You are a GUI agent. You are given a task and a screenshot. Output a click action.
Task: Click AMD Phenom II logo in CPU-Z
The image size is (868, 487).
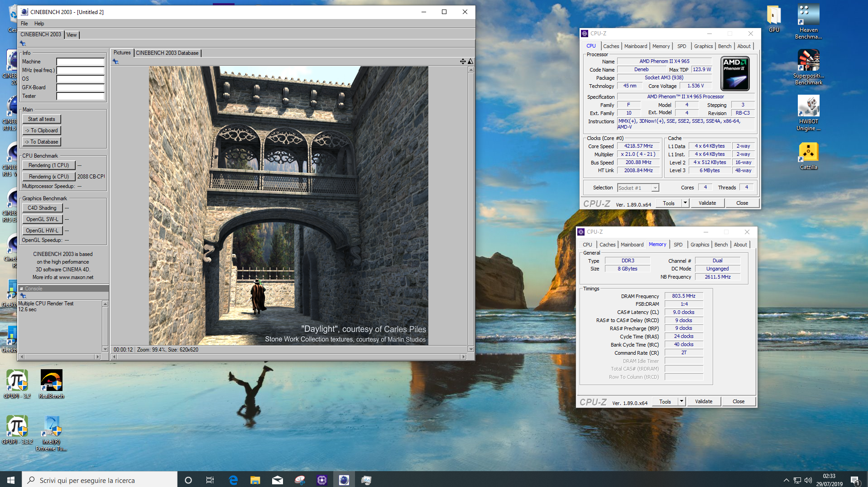coord(734,73)
